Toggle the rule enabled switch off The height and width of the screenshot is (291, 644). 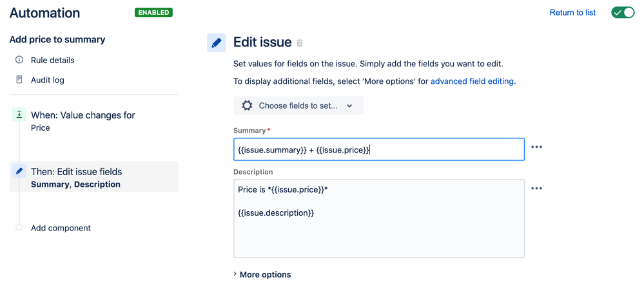pyautogui.click(x=622, y=12)
